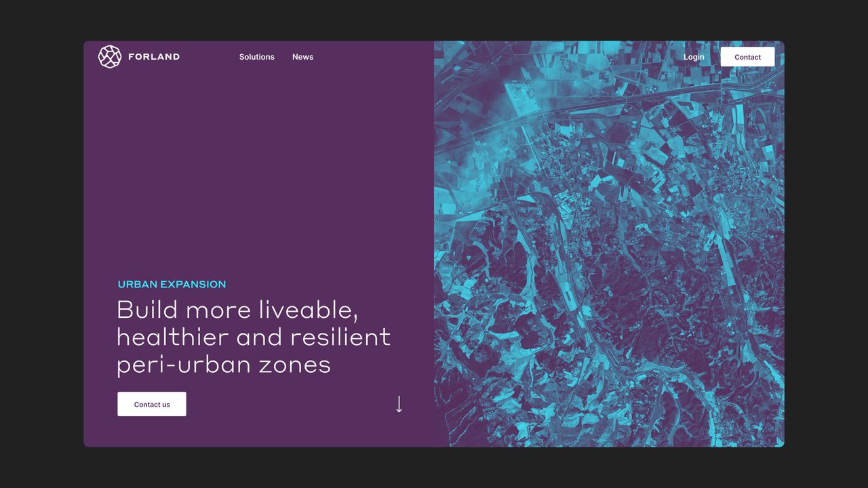Go to the News navigation item
The width and height of the screenshot is (868, 488).
click(302, 57)
